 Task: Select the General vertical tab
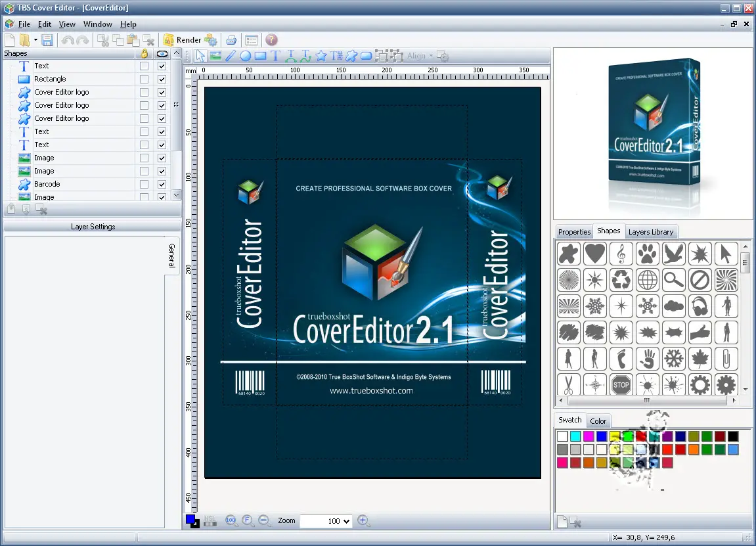click(171, 255)
